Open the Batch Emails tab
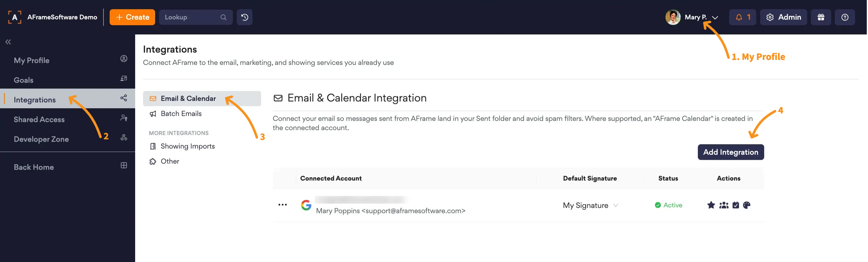Screen dimensions: 868x262 (202, 114)
